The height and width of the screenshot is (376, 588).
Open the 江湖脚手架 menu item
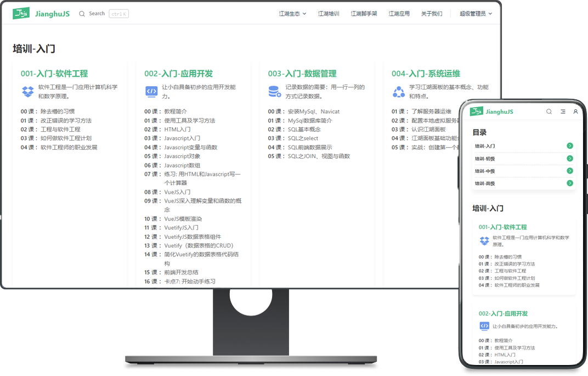[364, 14]
